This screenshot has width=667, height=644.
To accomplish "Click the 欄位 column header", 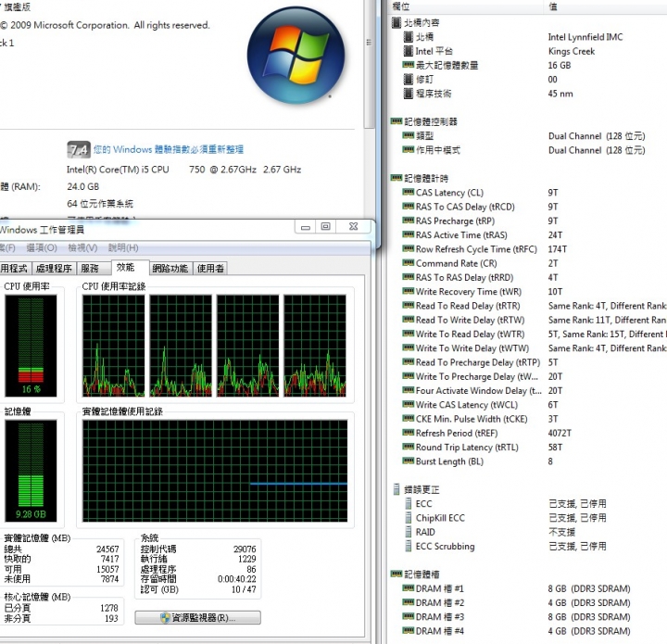I will pos(466,6).
